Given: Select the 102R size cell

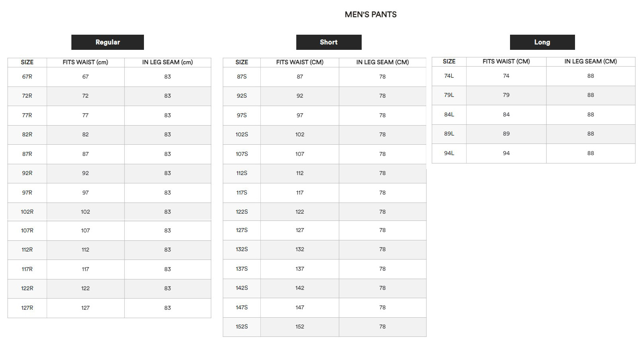Looking at the screenshot, I should pyautogui.click(x=27, y=212).
